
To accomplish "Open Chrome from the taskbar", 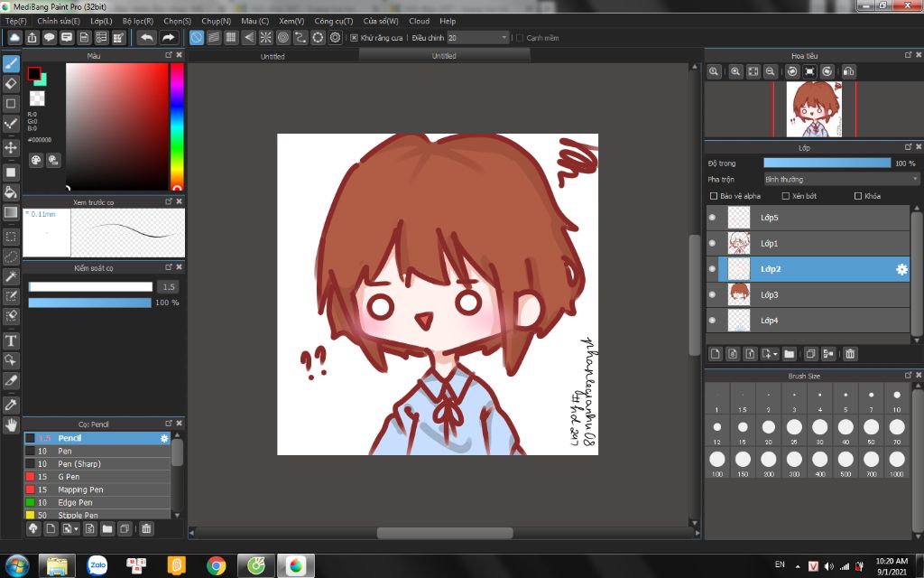I will coord(217,566).
